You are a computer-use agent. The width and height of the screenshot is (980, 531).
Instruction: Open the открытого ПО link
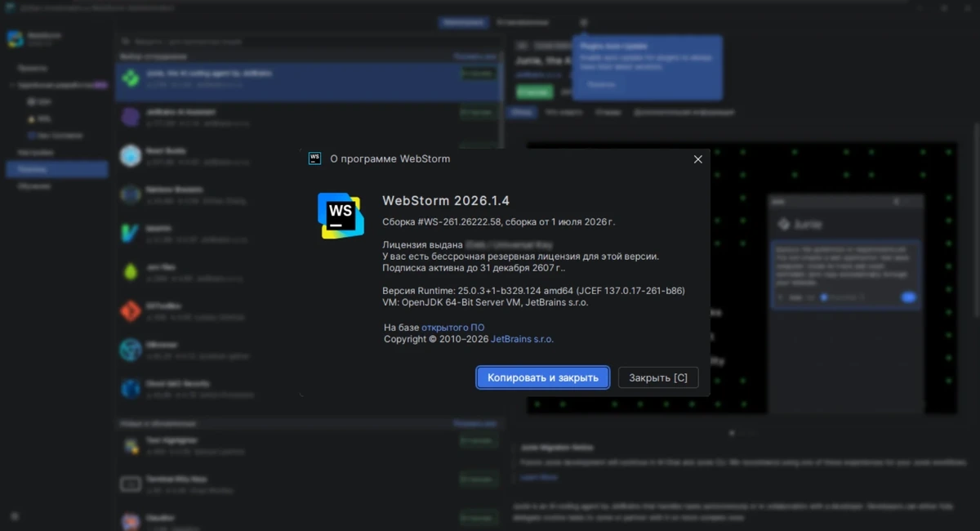(x=452, y=328)
